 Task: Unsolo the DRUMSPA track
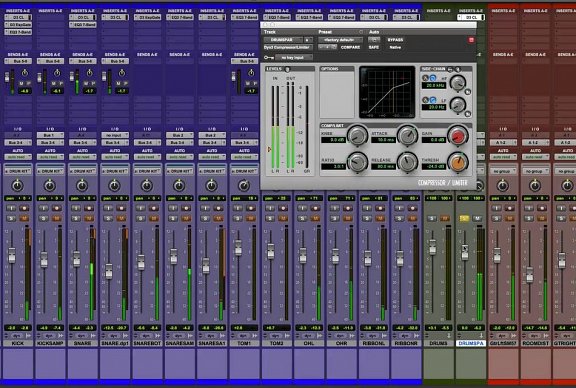point(464,219)
